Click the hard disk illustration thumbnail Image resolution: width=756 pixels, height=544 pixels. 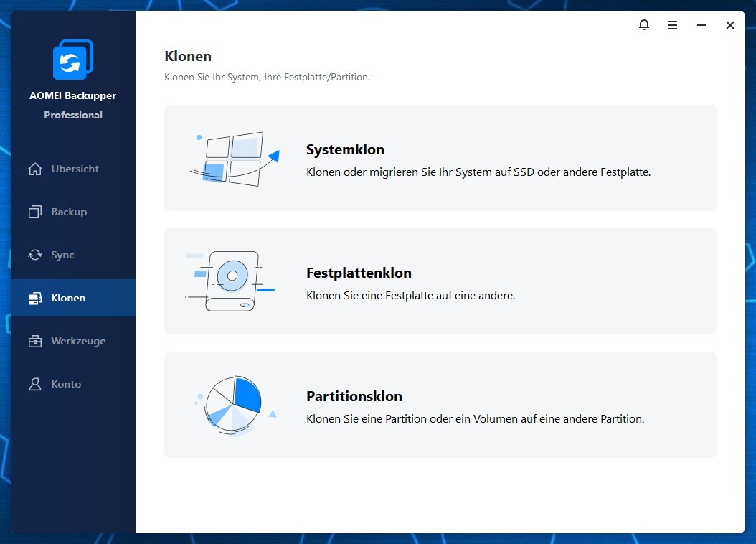(231, 281)
